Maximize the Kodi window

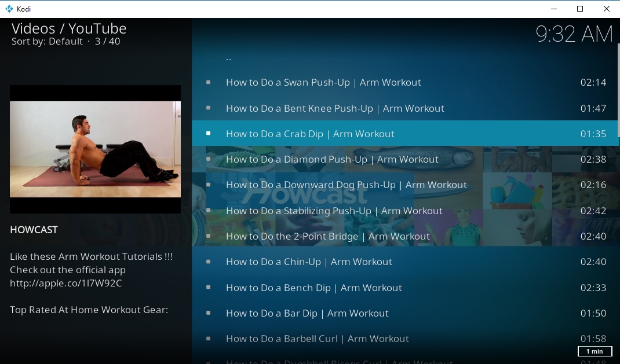[x=580, y=9]
